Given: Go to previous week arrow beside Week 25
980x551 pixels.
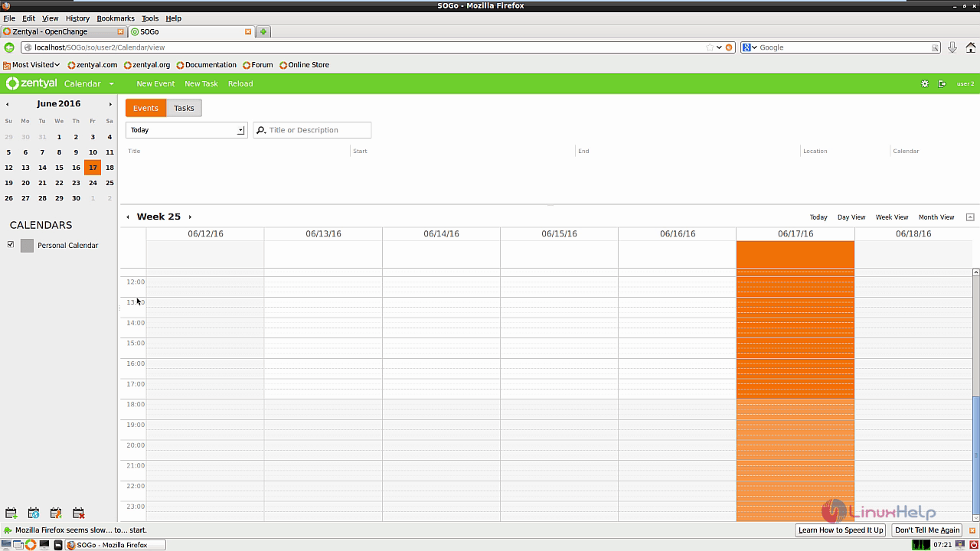Looking at the screenshot, I should pos(128,217).
